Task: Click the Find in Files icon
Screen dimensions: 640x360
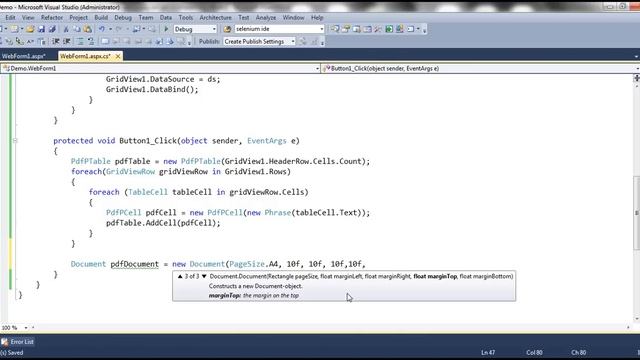Action: (x=227, y=29)
